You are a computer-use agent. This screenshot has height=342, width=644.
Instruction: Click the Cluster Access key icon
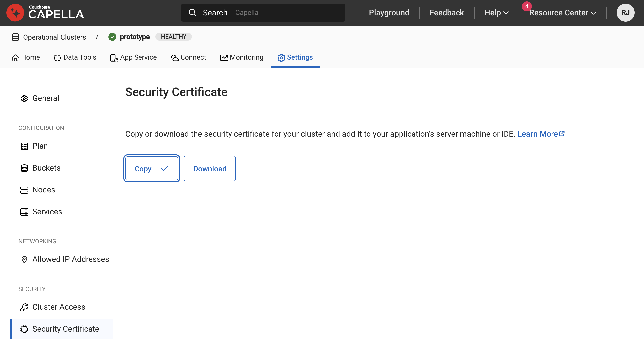(24, 307)
